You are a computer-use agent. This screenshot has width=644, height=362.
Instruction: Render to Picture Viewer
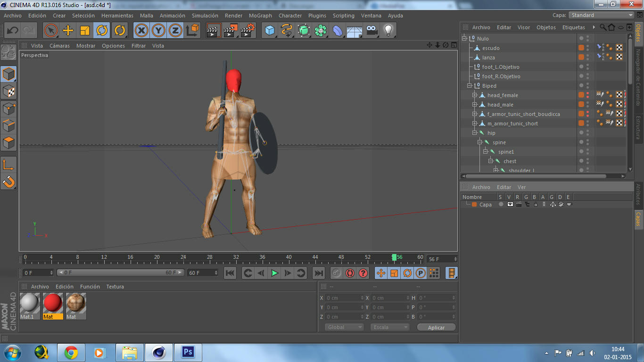click(231, 31)
